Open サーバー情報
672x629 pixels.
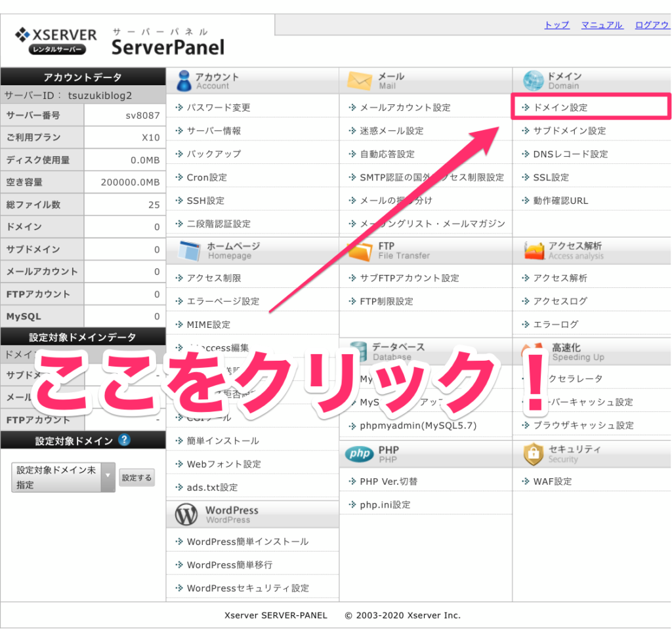213,131
